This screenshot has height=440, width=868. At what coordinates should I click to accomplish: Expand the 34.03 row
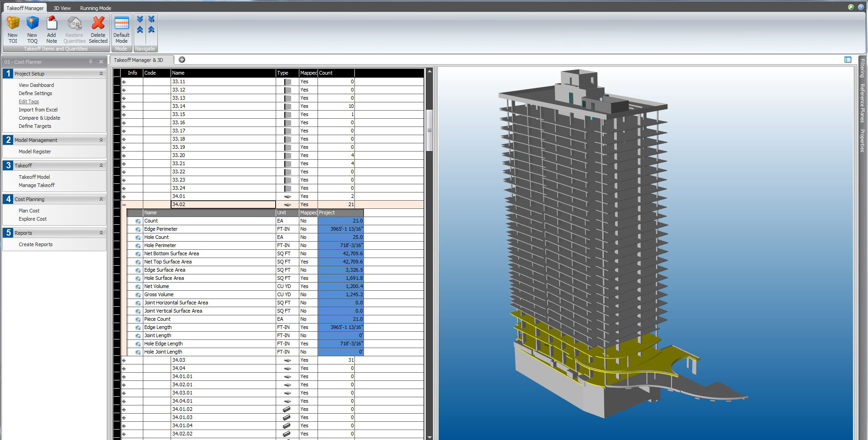(x=124, y=360)
